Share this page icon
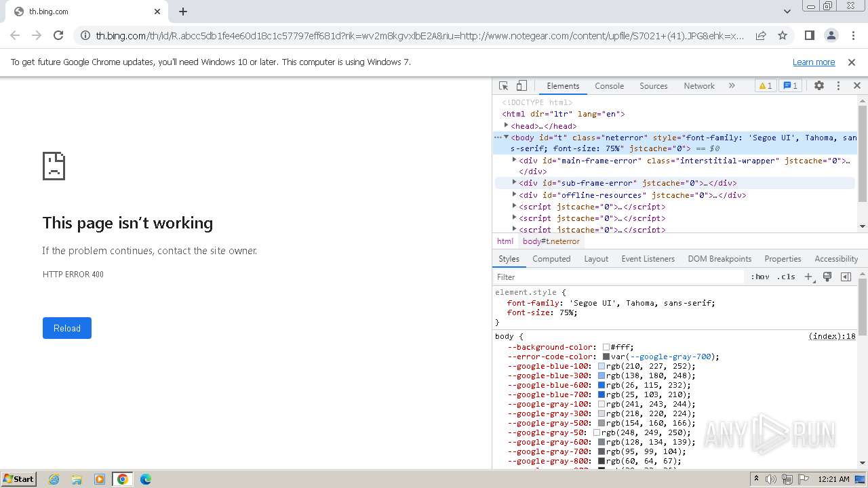Image resolution: width=868 pixels, height=488 pixels. (761, 35)
